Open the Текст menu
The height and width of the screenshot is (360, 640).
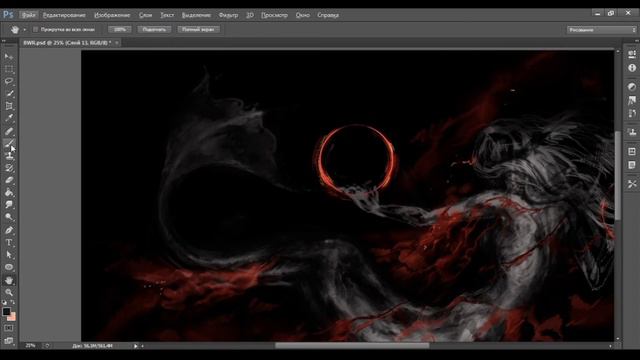[x=167, y=15]
